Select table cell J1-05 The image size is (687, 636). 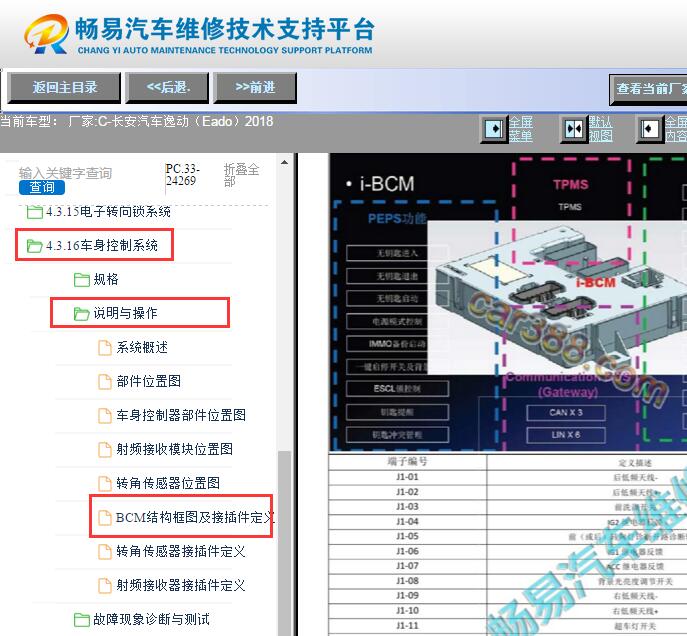click(x=407, y=536)
